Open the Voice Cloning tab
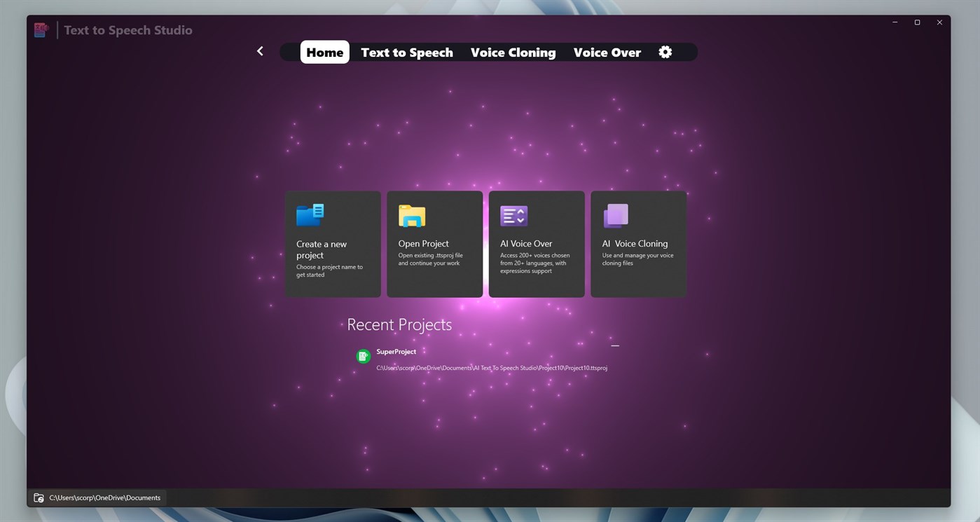 tap(513, 52)
